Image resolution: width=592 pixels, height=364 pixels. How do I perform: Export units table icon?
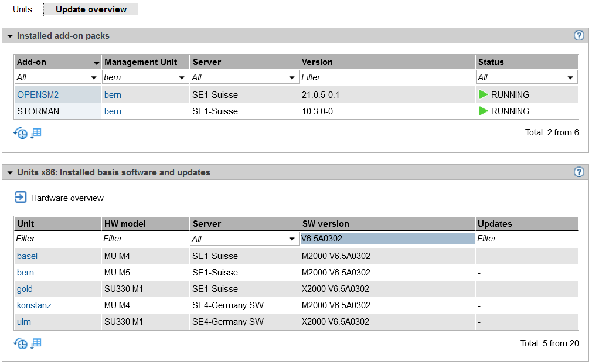36,344
